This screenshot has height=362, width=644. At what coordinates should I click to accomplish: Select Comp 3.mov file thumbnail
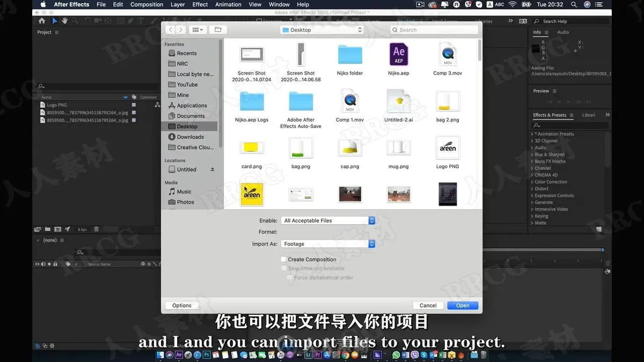point(448,55)
